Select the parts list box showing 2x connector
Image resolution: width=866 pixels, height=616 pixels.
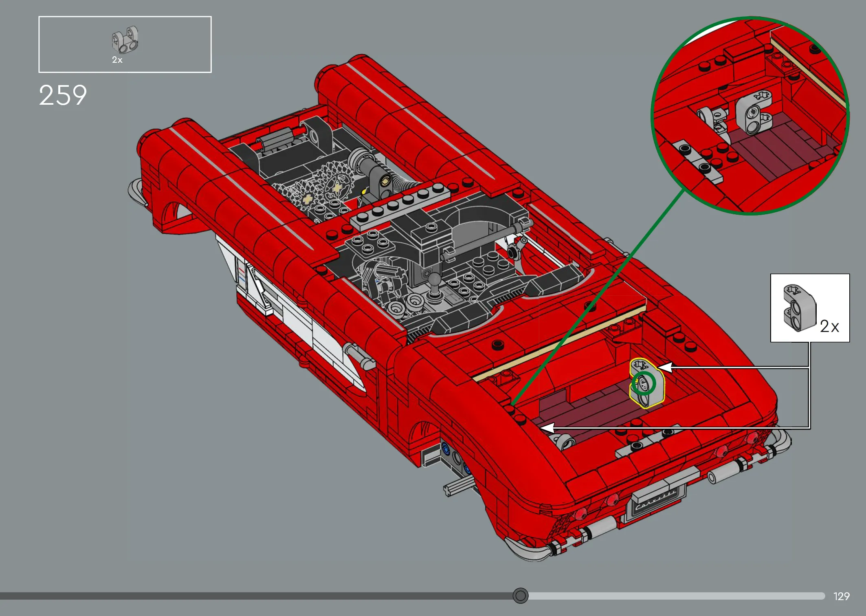coord(125,44)
